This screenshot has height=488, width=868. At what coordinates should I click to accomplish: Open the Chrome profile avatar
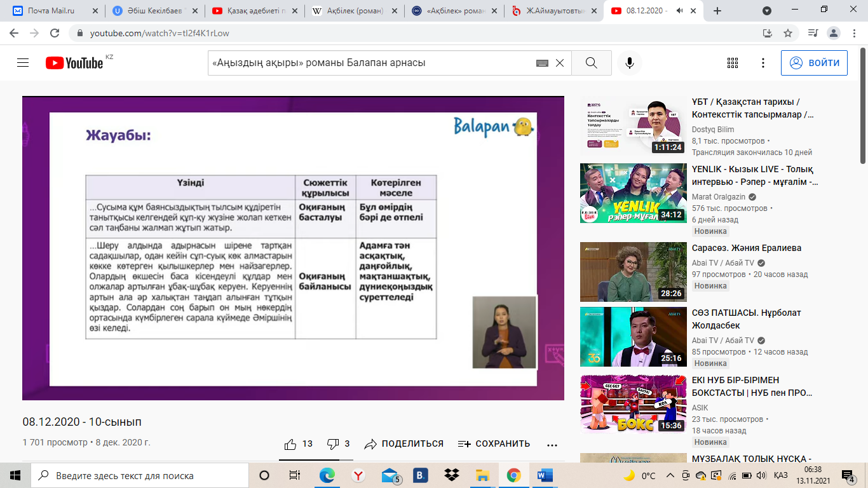point(834,33)
